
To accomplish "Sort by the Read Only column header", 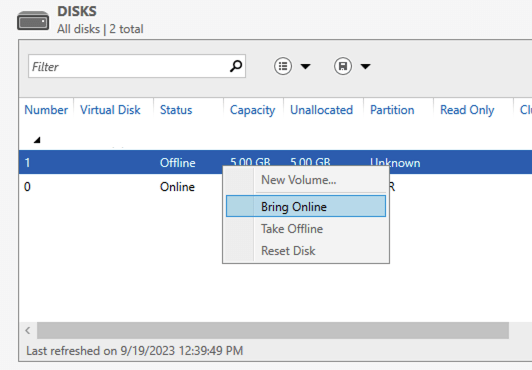I will [467, 110].
